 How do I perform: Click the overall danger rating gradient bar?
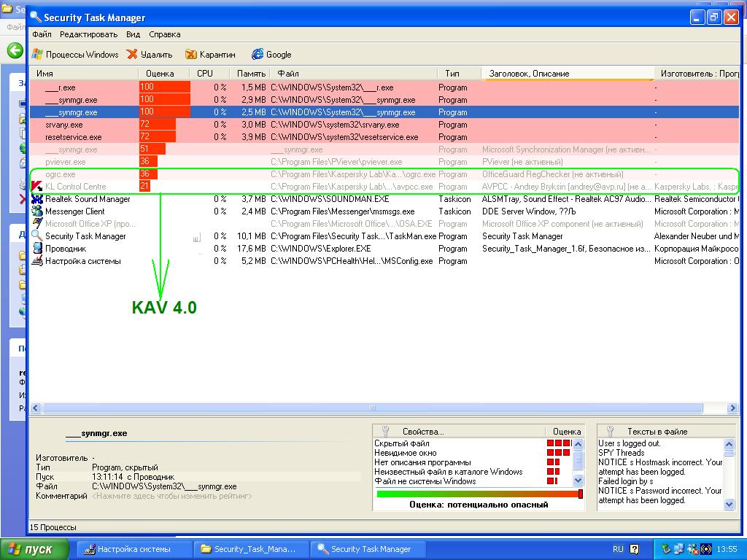pos(479,494)
